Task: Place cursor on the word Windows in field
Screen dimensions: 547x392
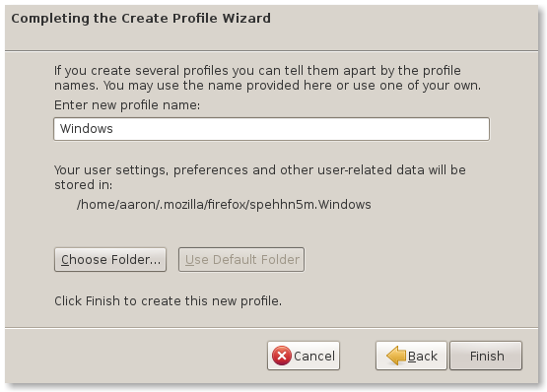Action: tap(86, 129)
